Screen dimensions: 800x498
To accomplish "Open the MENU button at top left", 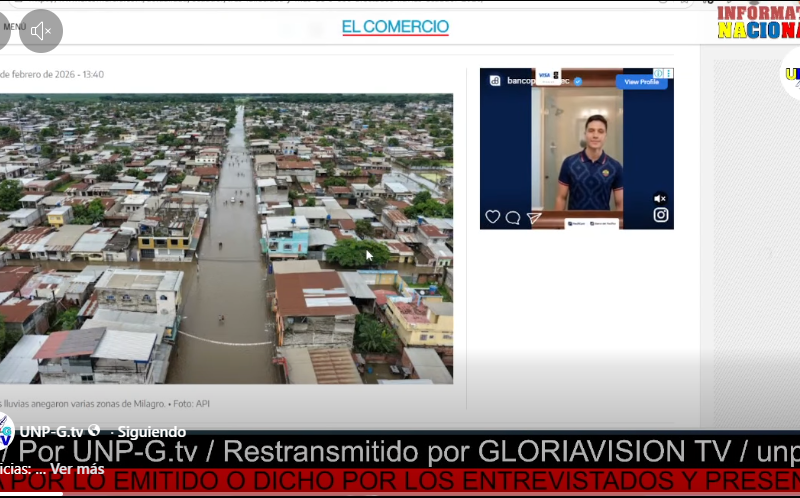I will point(12,27).
